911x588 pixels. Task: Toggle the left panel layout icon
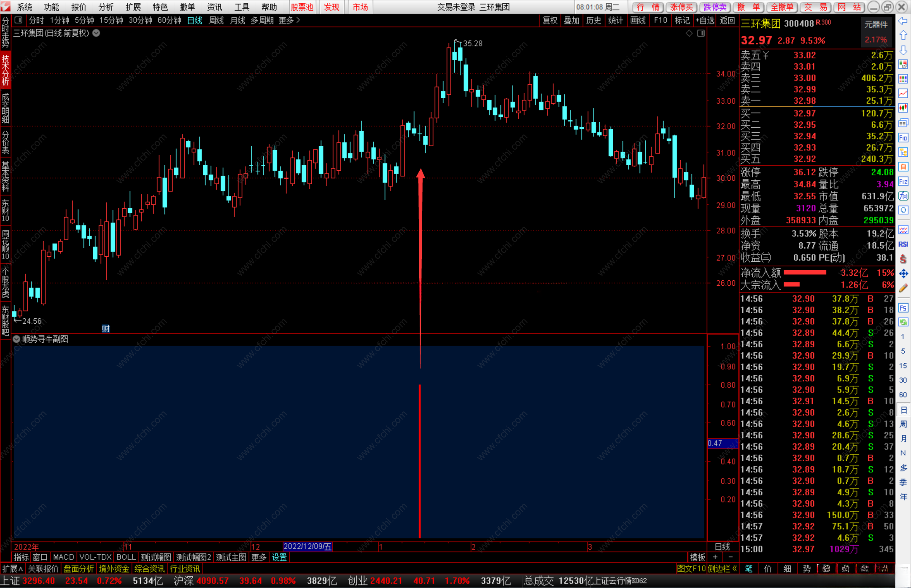pyautogui.click(x=18, y=20)
